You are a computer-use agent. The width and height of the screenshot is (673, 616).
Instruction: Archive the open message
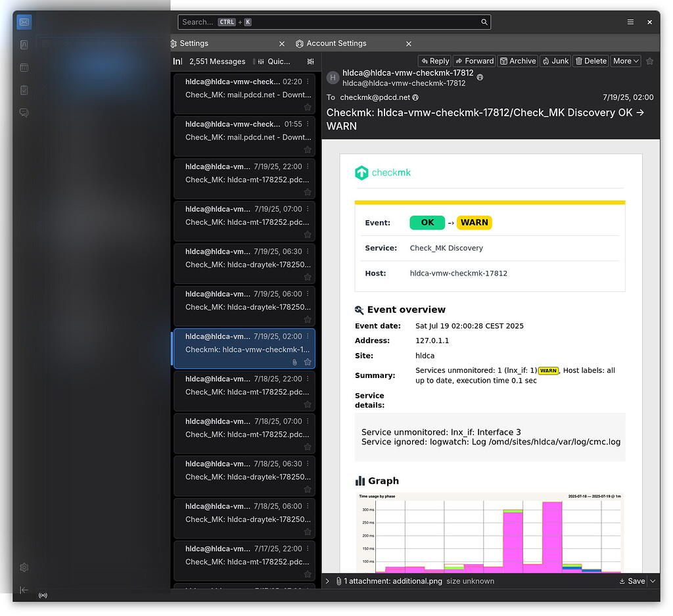pyautogui.click(x=517, y=60)
